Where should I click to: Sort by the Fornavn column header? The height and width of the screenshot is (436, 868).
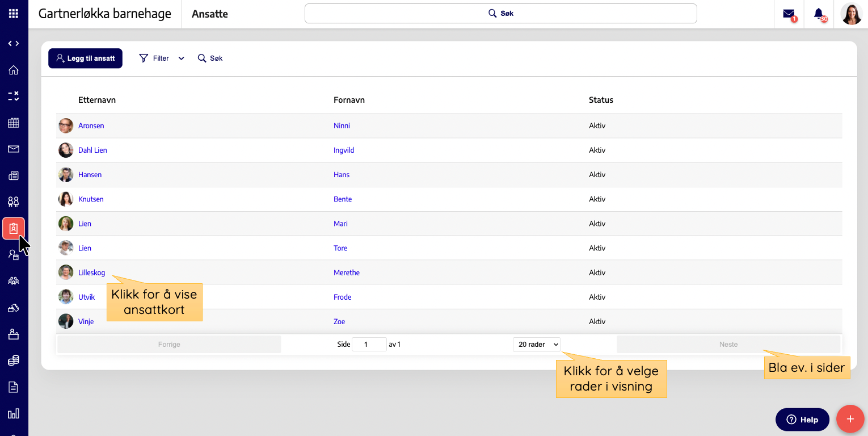pyautogui.click(x=349, y=100)
